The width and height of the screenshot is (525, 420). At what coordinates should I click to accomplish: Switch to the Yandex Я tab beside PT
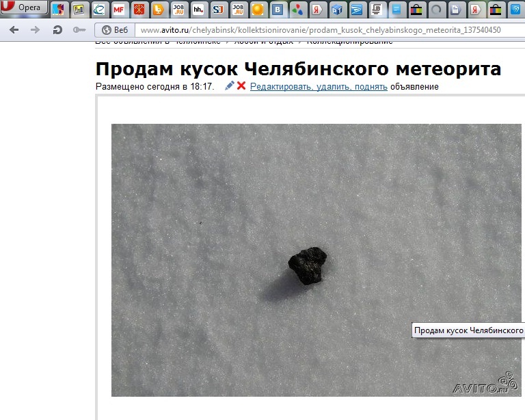click(317, 10)
